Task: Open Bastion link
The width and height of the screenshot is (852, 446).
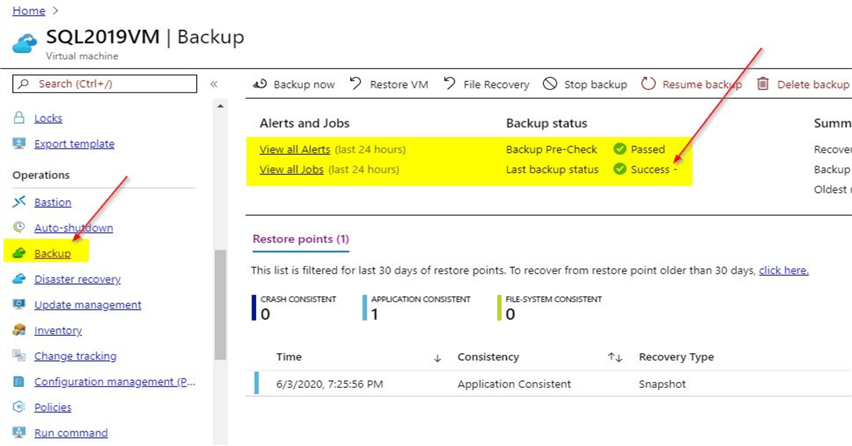Action: pyautogui.click(x=52, y=202)
